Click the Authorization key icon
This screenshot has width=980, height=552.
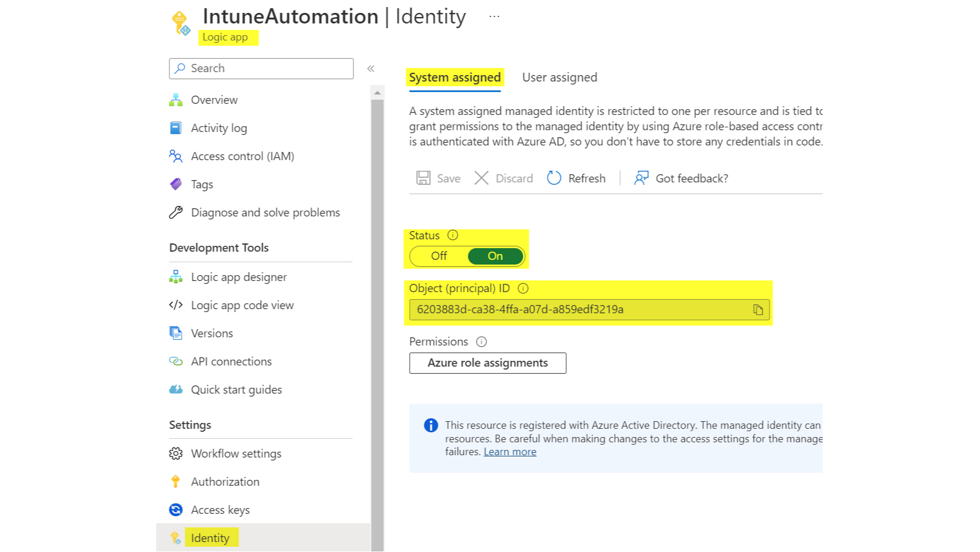pyautogui.click(x=176, y=482)
